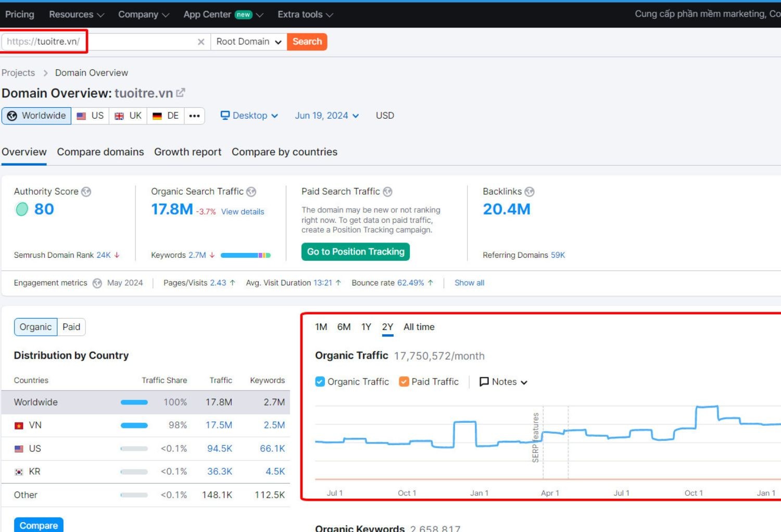The width and height of the screenshot is (781, 532).
Task: Click the Engagement metrics globe icon
Action: 97,283
